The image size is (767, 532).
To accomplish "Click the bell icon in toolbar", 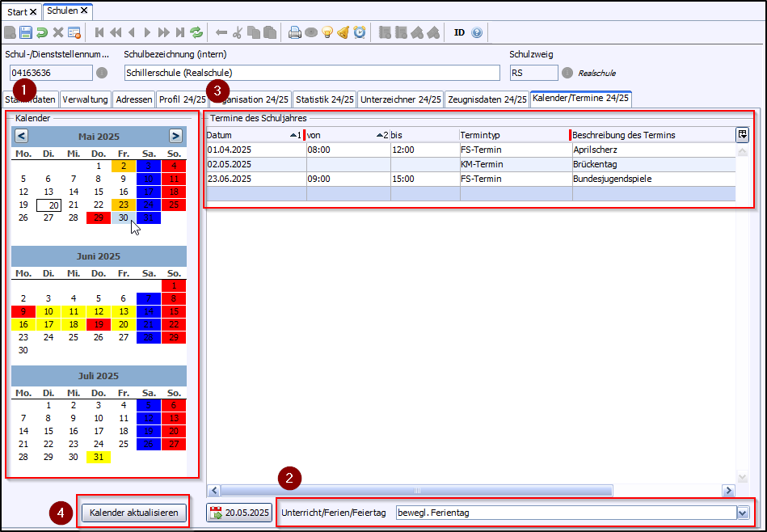I will tap(343, 33).
